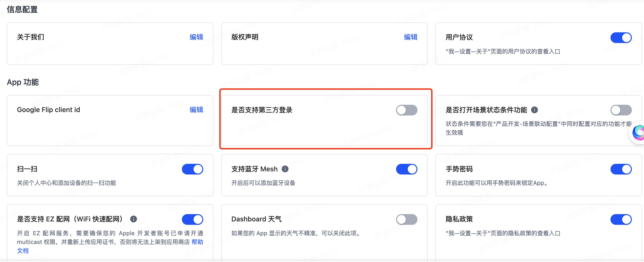644x262 pixels.
Task: Click info icon beside 是否打开场景状态条件功能
Action: pyautogui.click(x=534, y=110)
